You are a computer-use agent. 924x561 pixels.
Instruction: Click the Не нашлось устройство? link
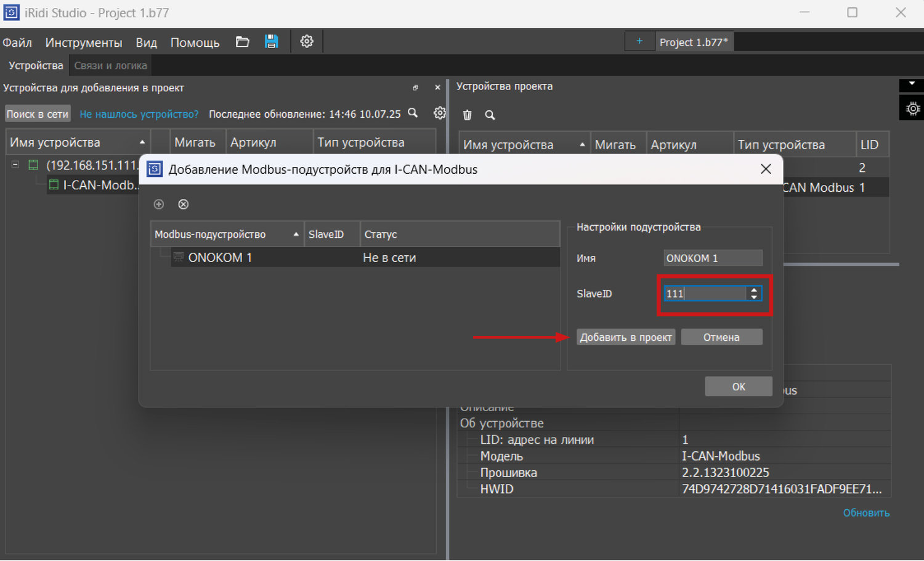pos(139,114)
